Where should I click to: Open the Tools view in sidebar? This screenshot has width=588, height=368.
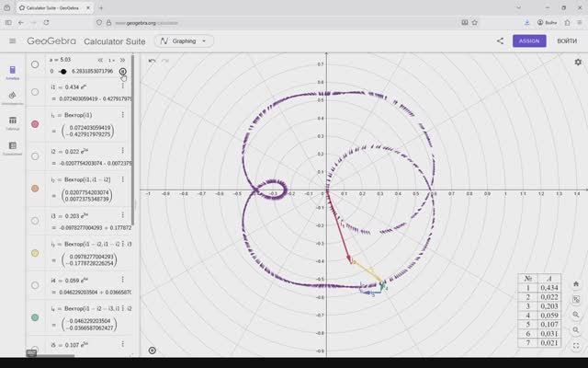pos(12,98)
